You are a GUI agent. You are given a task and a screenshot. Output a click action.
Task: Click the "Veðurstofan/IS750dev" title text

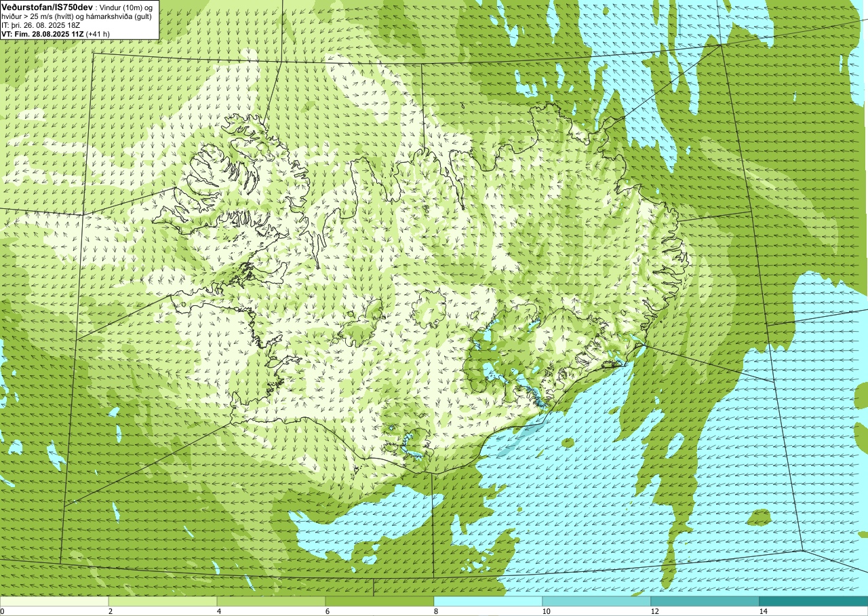(x=47, y=6)
